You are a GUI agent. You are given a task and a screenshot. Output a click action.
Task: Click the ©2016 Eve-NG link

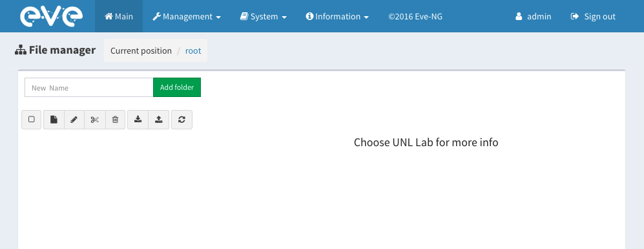pos(415,16)
